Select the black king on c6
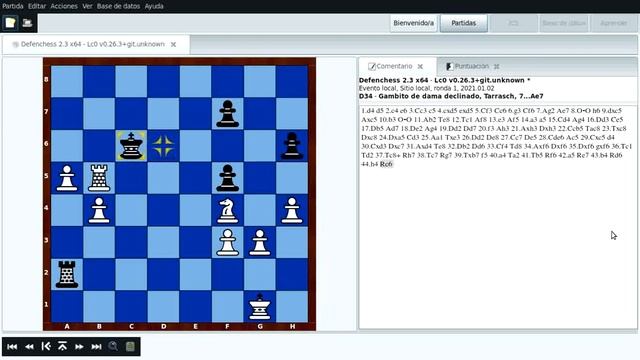 point(131,146)
